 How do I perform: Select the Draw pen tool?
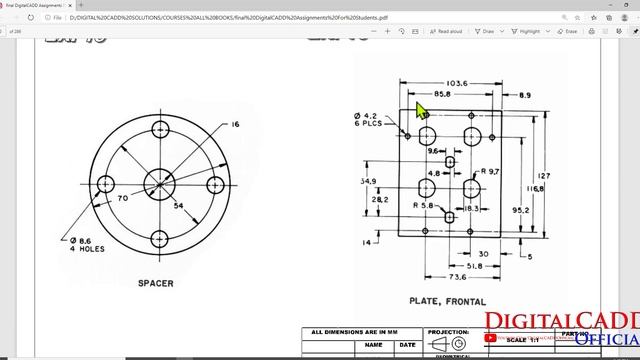(484, 31)
